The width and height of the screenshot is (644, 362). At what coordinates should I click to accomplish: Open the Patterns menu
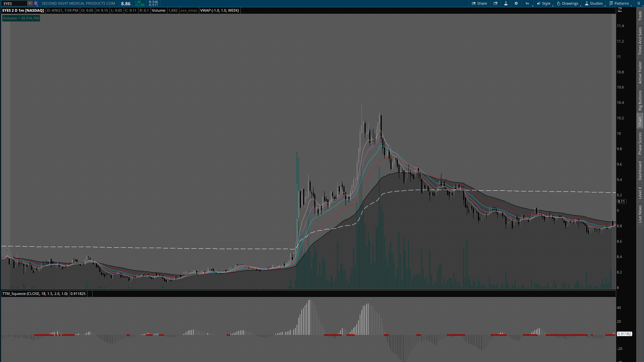pos(619,3)
